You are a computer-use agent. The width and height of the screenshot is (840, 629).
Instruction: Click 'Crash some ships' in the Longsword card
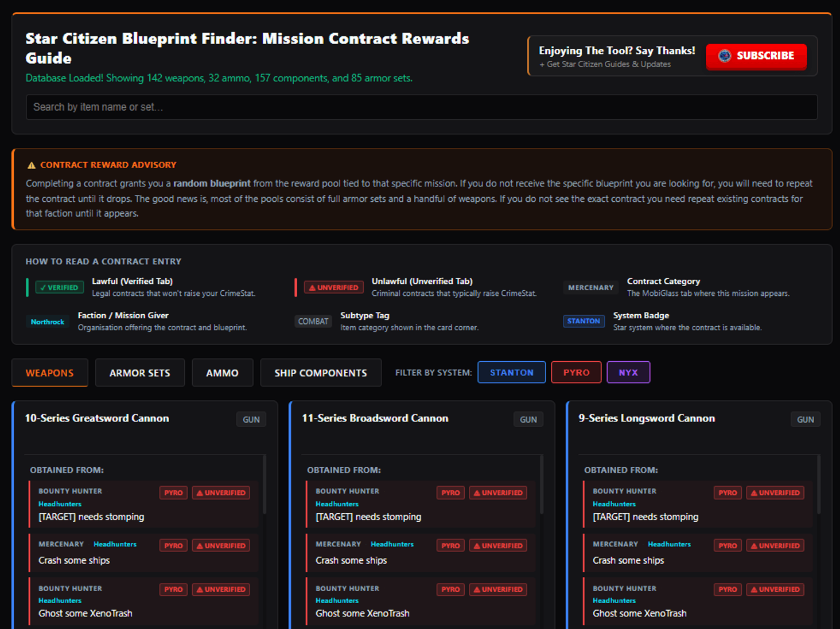tap(628, 560)
